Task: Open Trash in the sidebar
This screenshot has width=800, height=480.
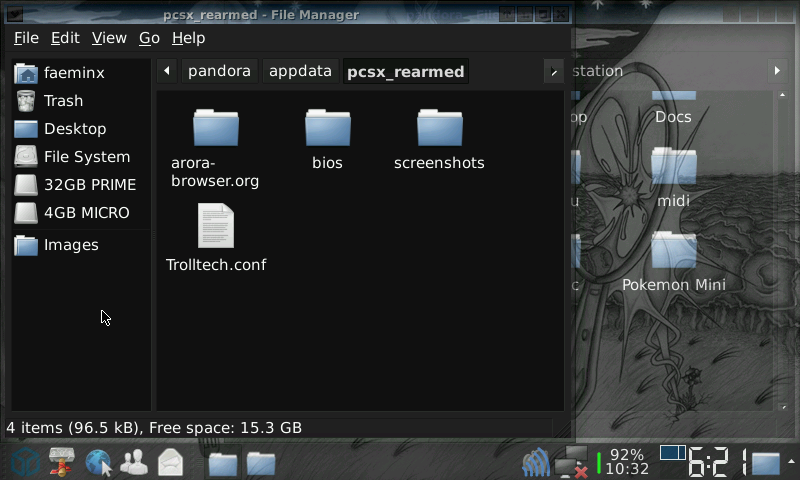Action: tap(63, 101)
